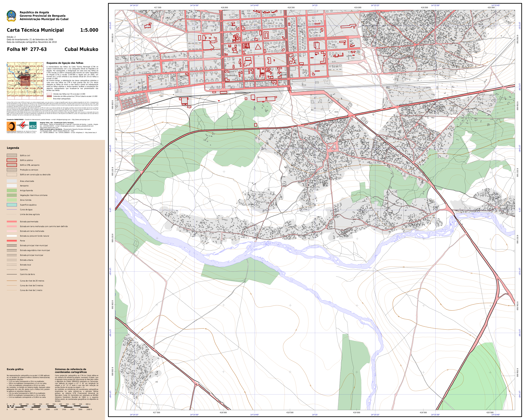
Task: Click 'Extensão da folha actual' index legend swatch
Action: click(x=49, y=96)
